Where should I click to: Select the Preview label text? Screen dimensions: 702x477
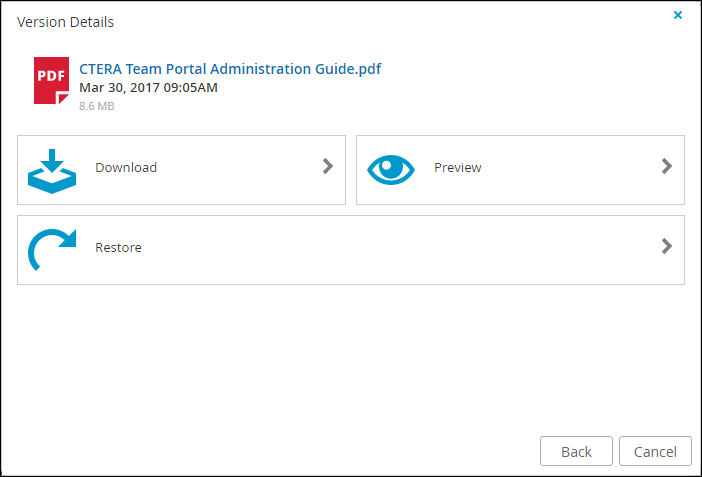[x=458, y=168]
